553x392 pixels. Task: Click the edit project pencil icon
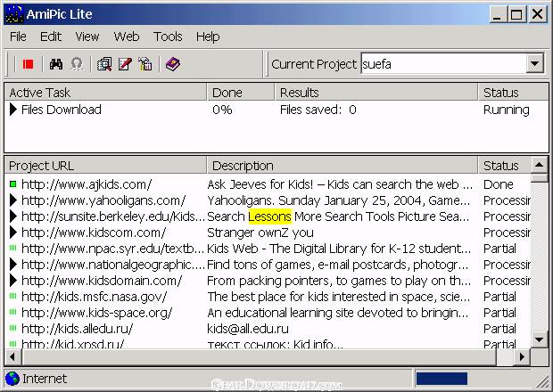point(125,64)
